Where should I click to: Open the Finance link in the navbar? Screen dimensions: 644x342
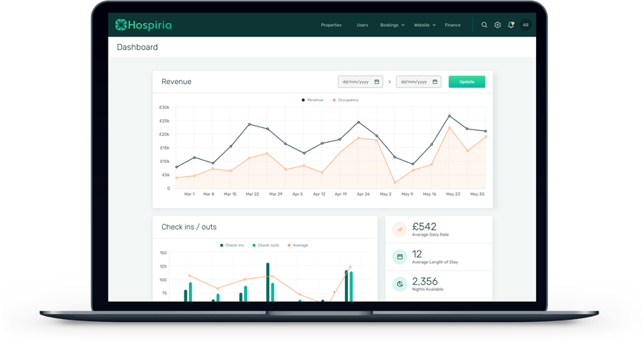(452, 25)
